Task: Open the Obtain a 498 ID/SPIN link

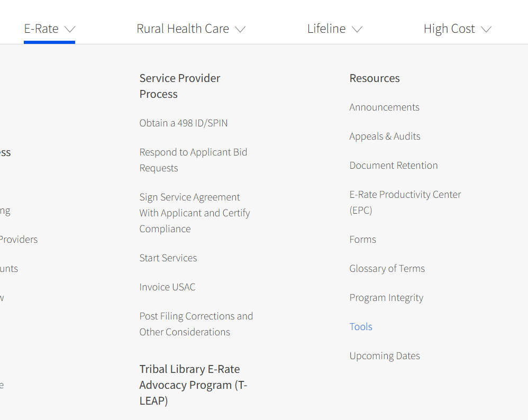Action: pos(184,123)
